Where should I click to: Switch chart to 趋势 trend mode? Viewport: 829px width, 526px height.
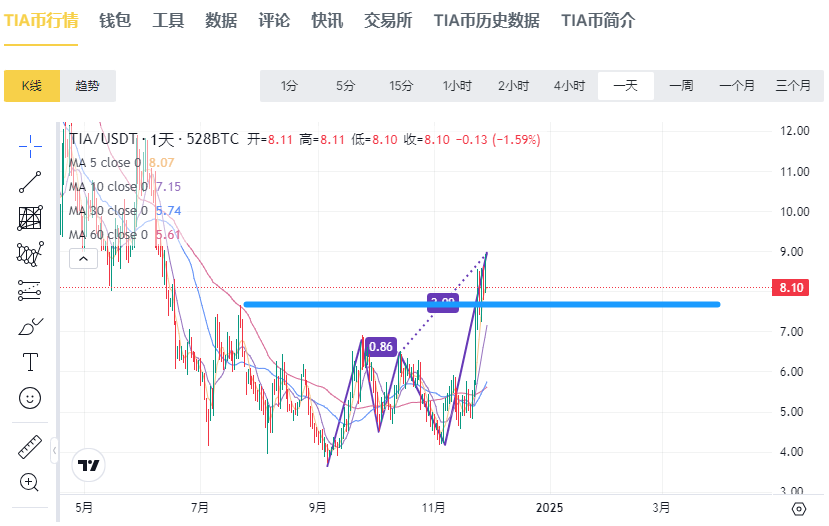tap(88, 86)
